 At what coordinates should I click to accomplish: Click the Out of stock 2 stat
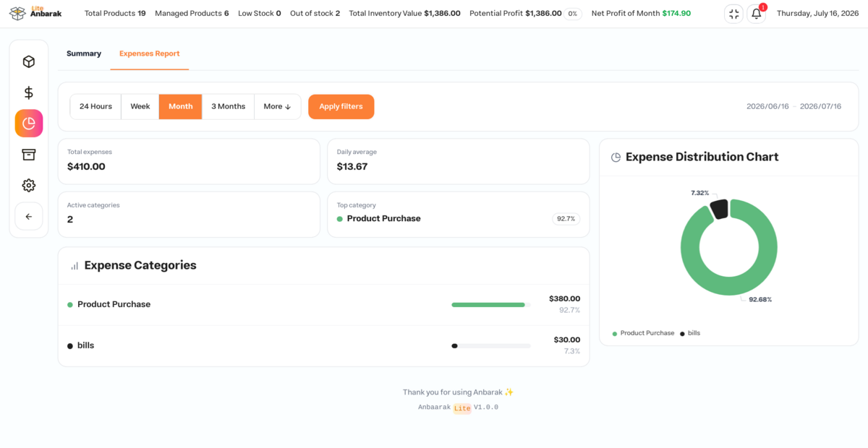point(315,14)
